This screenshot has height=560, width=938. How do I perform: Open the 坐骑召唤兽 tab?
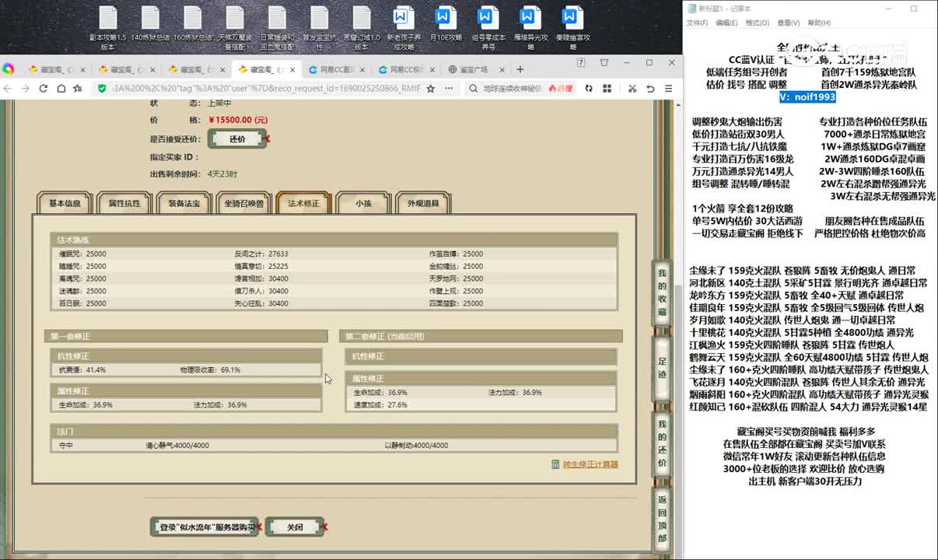pos(244,204)
